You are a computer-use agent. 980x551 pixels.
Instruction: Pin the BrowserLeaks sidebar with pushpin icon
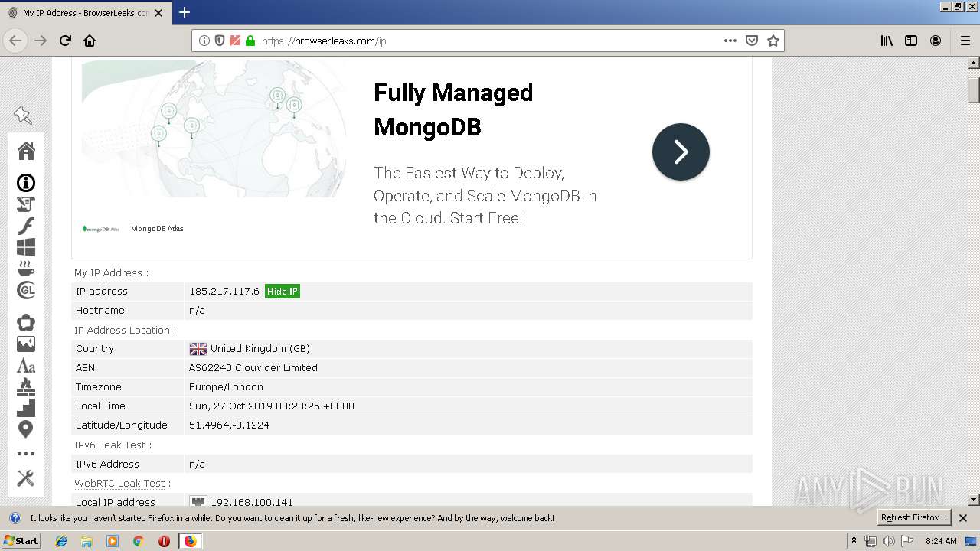click(x=23, y=116)
